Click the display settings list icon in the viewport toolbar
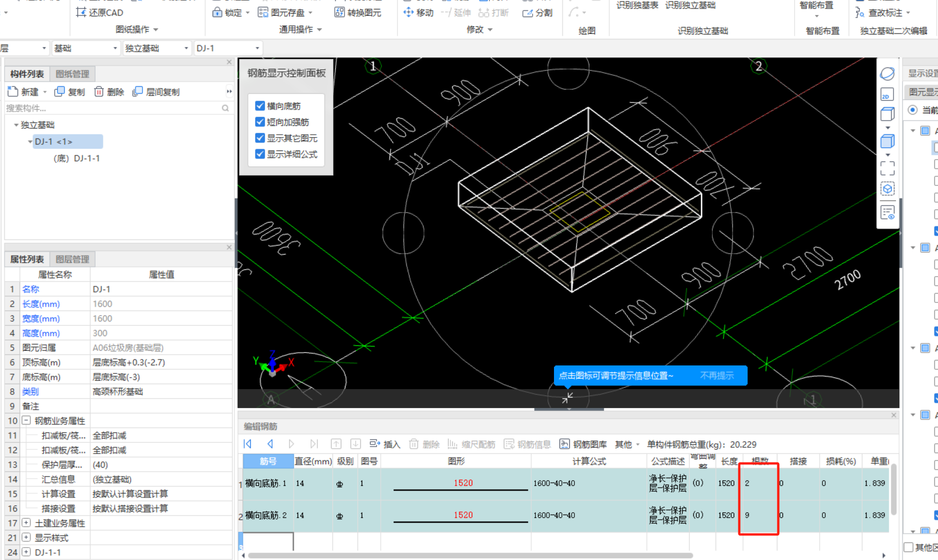The height and width of the screenshot is (560, 938). coord(887,213)
